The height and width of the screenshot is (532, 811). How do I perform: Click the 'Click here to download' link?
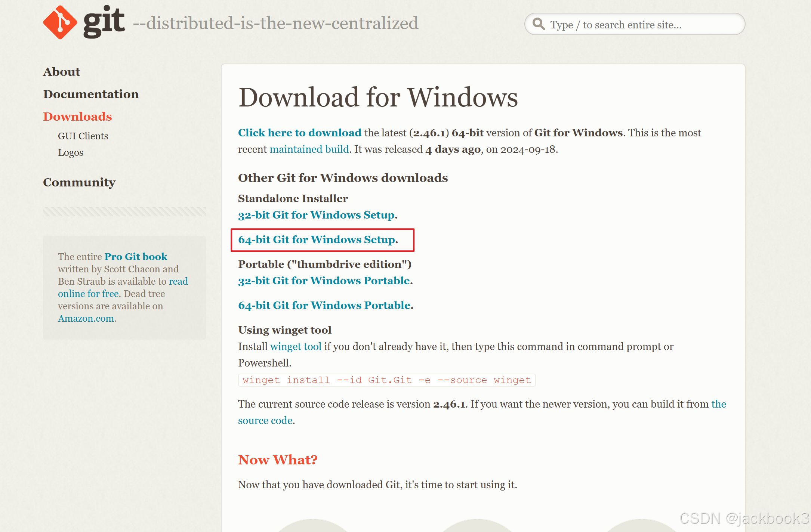300,133
